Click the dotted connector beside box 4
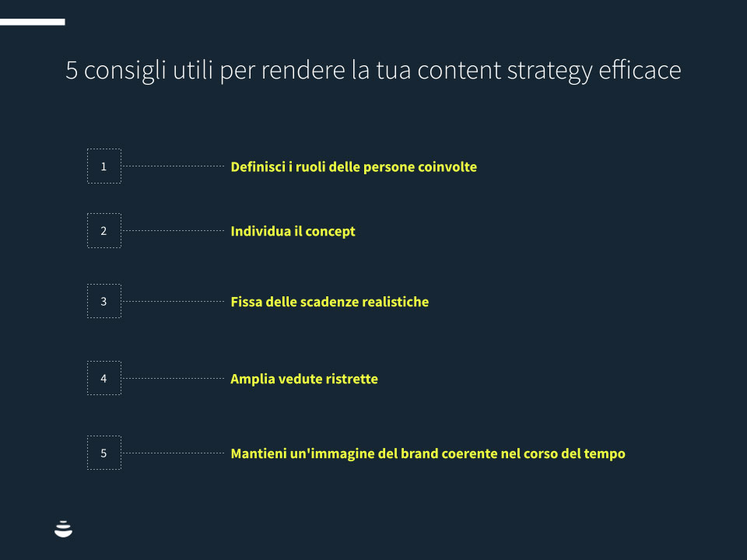The width and height of the screenshot is (747, 560). [173, 379]
